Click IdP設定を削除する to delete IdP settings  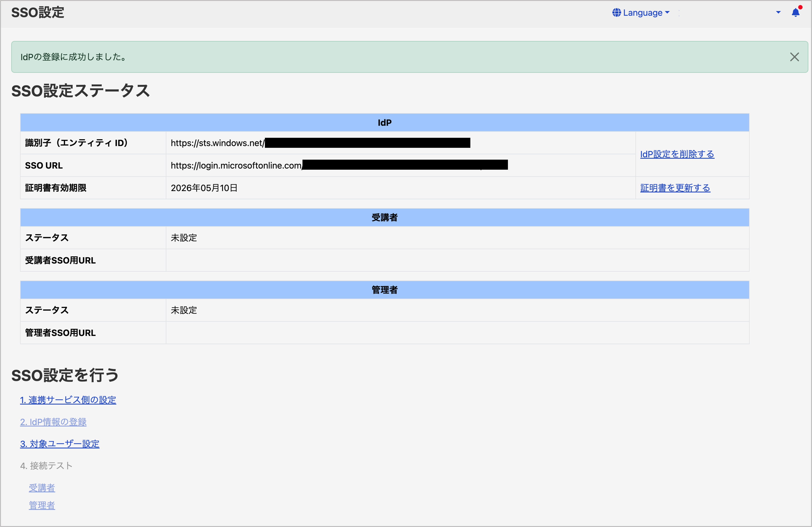[677, 154]
